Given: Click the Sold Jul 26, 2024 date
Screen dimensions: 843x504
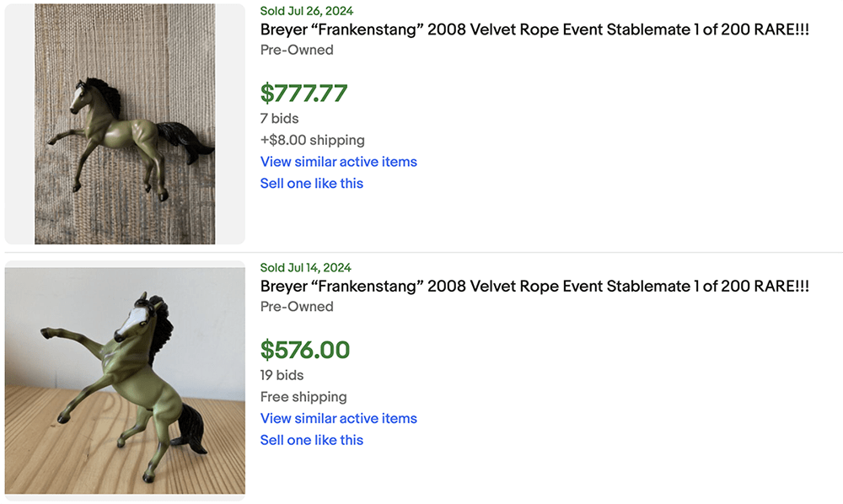Looking at the screenshot, I should [306, 11].
